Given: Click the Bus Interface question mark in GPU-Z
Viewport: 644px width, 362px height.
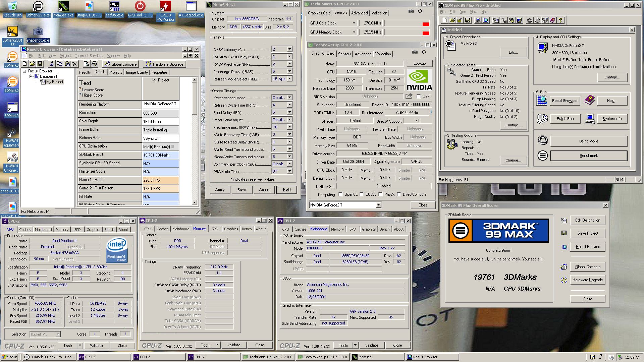Looking at the screenshot, I should pos(431,113).
